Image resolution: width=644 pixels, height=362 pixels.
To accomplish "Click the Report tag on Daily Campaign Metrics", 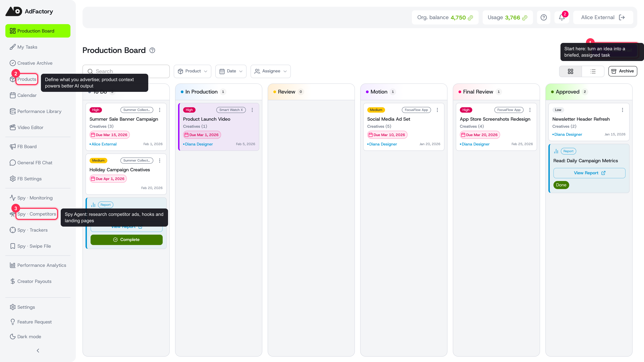I will [x=568, y=151].
